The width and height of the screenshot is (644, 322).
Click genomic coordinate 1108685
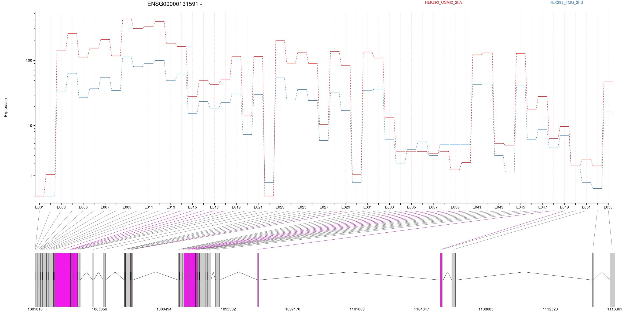click(x=486, y=309)
